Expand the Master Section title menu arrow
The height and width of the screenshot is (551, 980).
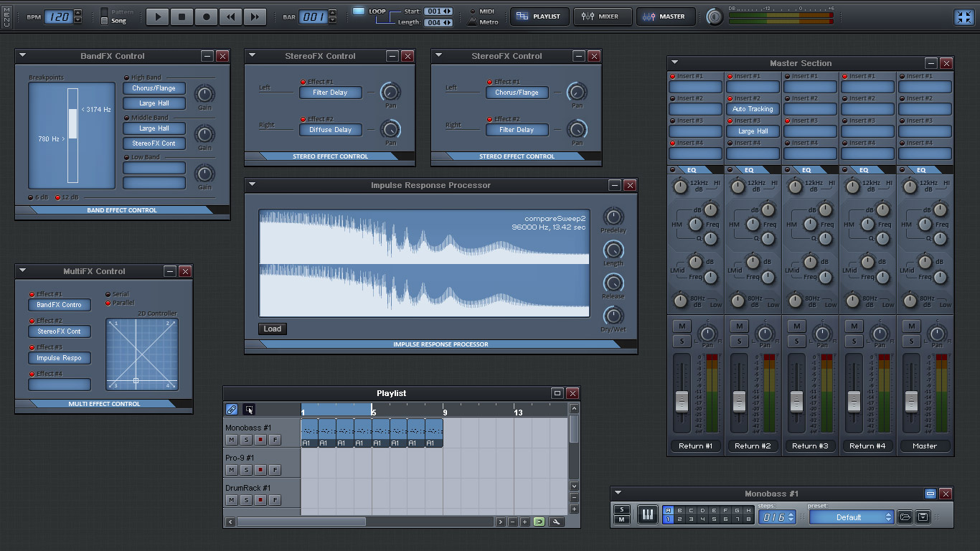pyautogui.click(x=674, y=63)
